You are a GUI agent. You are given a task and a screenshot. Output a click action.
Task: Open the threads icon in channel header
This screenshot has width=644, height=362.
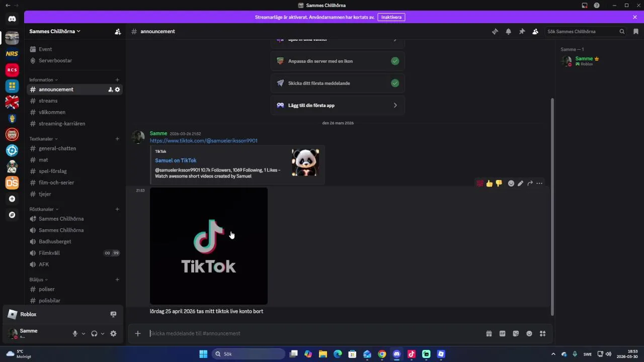(x=495, y=31)
